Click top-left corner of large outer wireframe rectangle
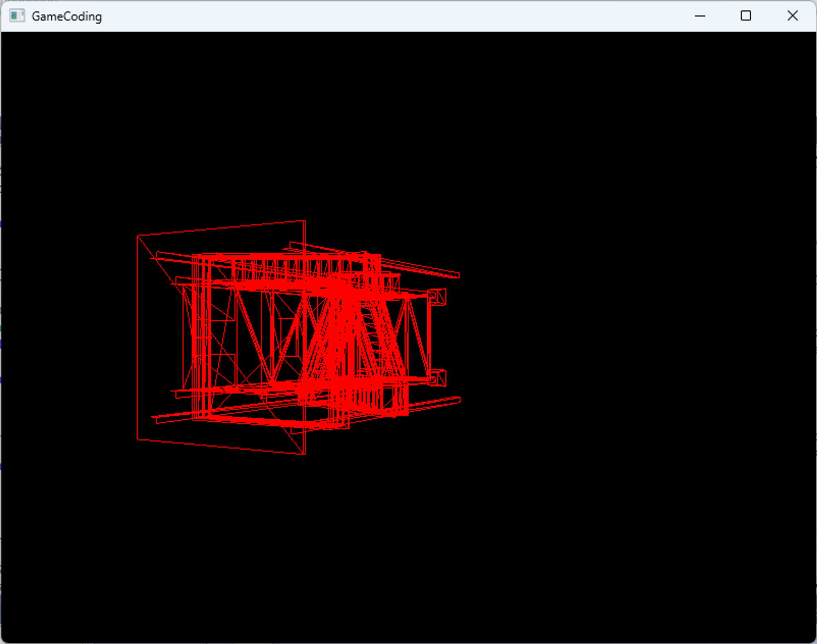Screen dimensions: 817x644 click(138, 236)
